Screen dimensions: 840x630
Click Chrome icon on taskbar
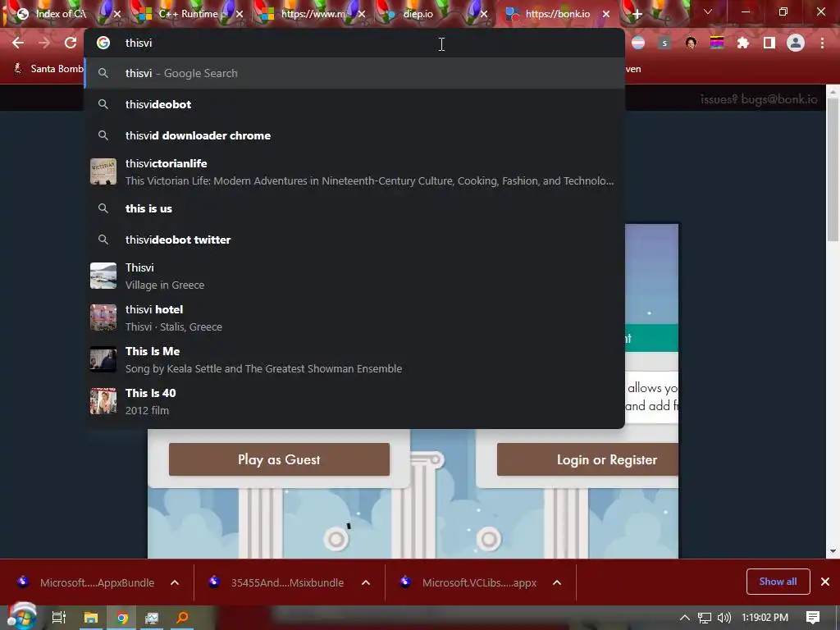[122, 618]
